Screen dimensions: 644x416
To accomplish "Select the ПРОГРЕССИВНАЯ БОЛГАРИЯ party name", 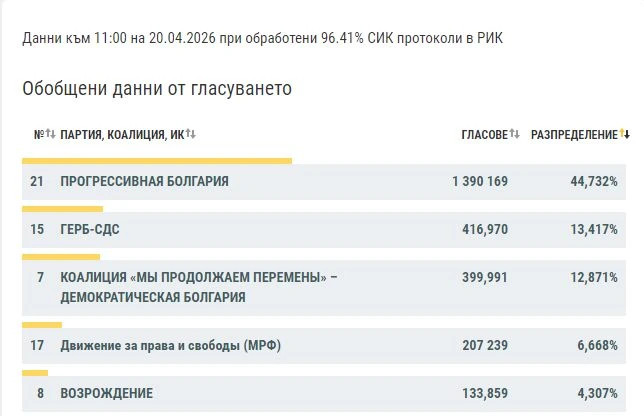I will (144, 181).
